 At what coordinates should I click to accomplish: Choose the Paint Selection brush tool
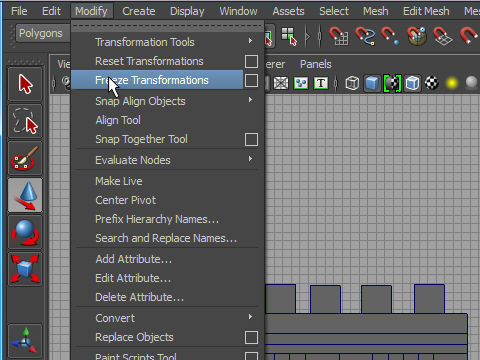coord(25,158)
